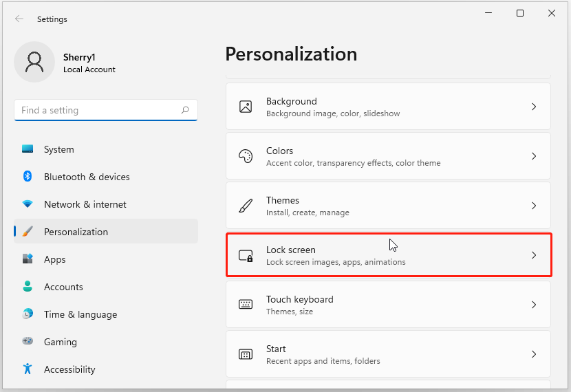The width and height of the screenshot is (571, 392).
Task: Open the Start personalization settings
Action: 389,354
